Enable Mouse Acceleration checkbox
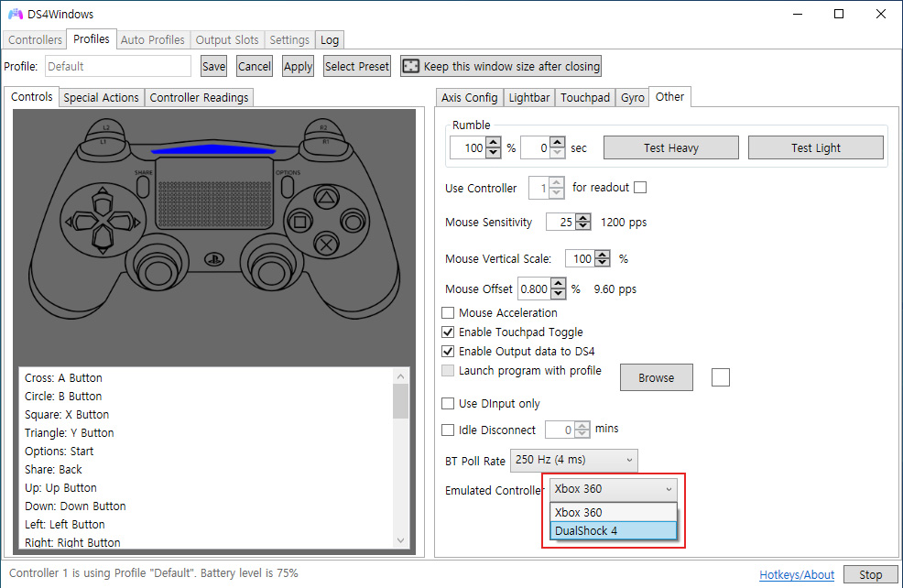Image resolution: width=903 pixels, height=588 pixels. (448, 312)
